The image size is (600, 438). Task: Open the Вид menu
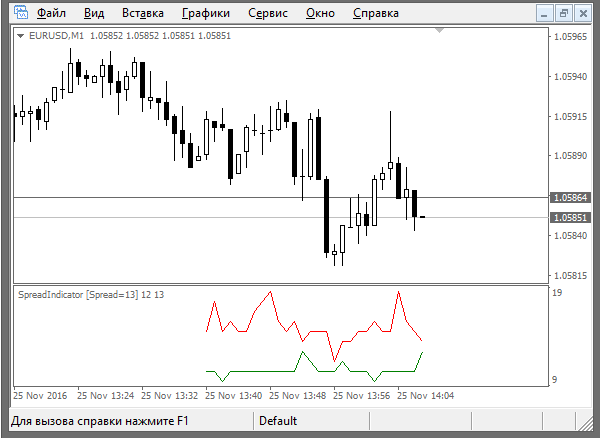coord(94,13)
